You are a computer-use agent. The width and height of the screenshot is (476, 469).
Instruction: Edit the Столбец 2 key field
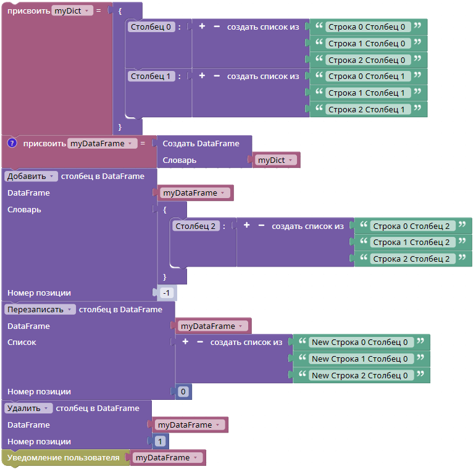point(196,226)
